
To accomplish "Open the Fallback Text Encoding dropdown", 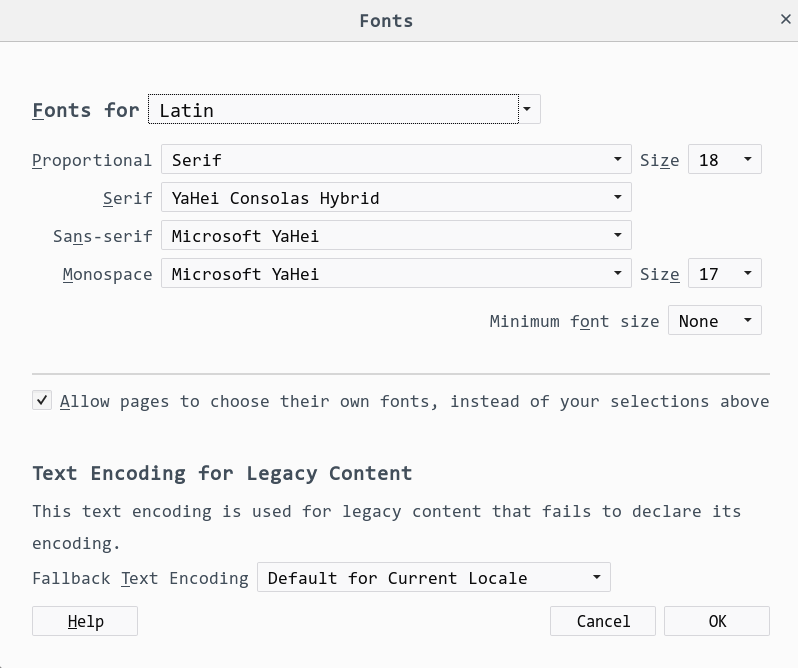I will (x=434, y=577).
